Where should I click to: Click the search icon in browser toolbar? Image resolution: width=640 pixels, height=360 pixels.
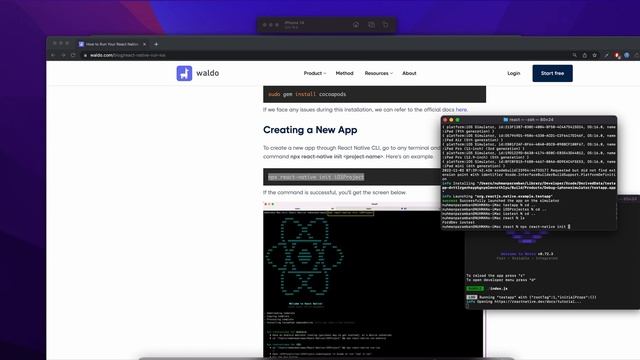575,55
